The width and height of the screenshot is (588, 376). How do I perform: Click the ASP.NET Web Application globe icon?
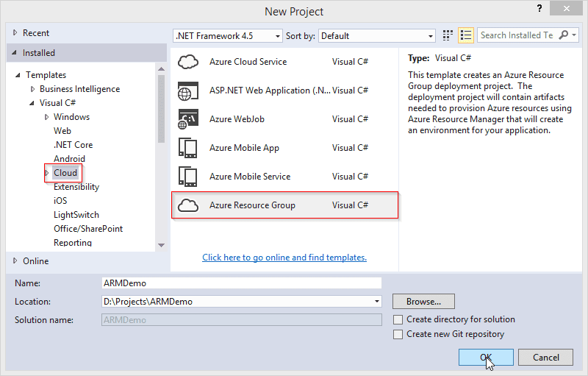[188, 91]
